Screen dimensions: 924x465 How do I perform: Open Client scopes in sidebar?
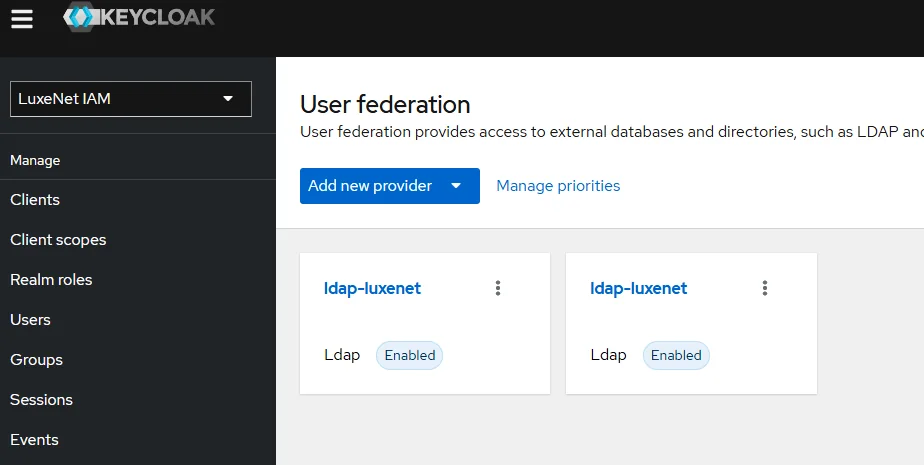point(58,240)
